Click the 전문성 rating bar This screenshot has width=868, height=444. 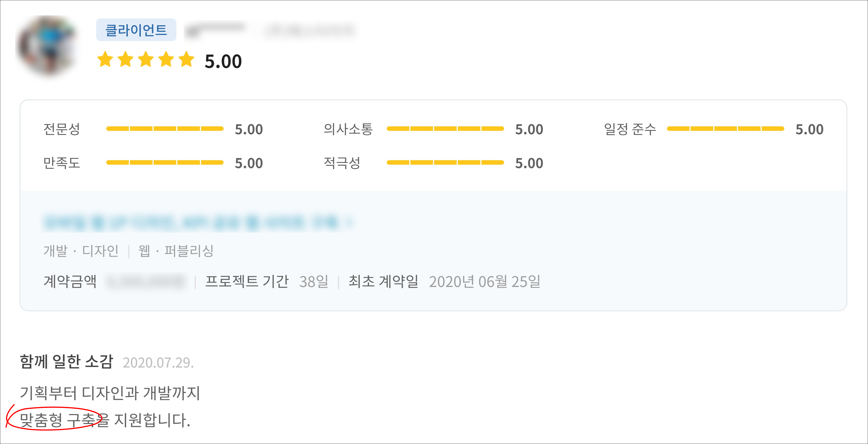click(164, 129)
